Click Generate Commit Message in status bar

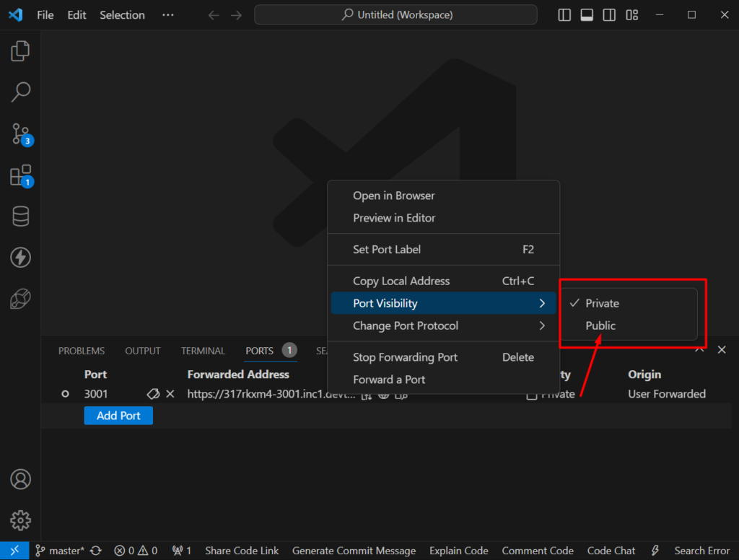354,551
